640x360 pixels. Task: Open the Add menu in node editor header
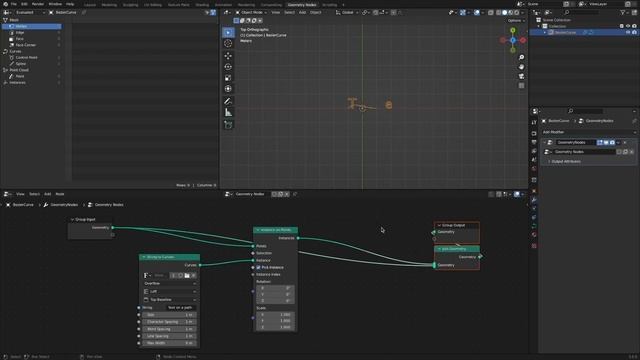pos(47,194)
